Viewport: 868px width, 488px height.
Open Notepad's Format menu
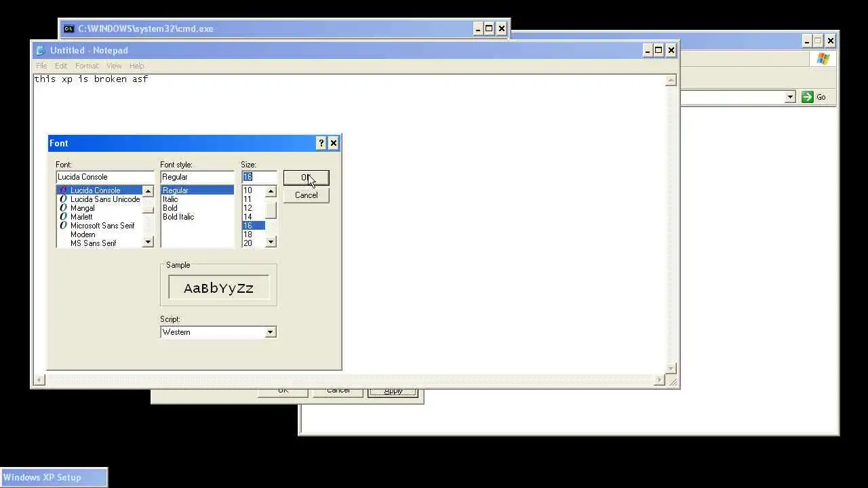87,66
